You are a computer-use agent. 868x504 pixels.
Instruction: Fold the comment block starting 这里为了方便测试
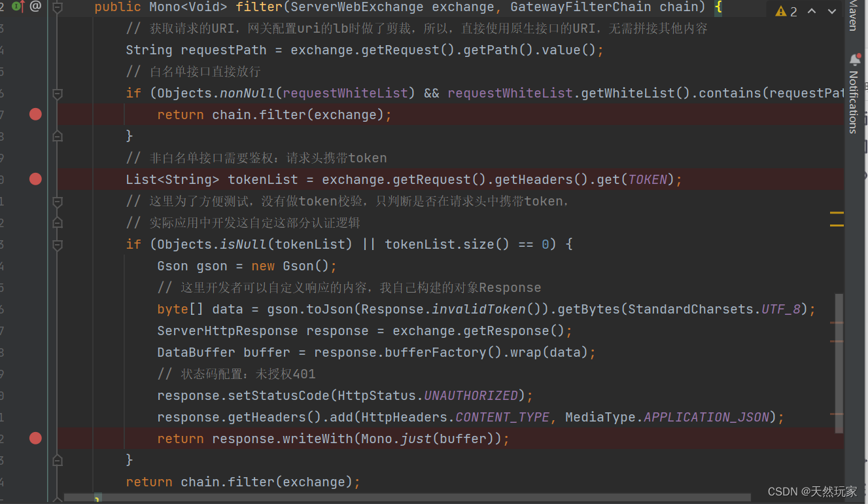point(58,201)
